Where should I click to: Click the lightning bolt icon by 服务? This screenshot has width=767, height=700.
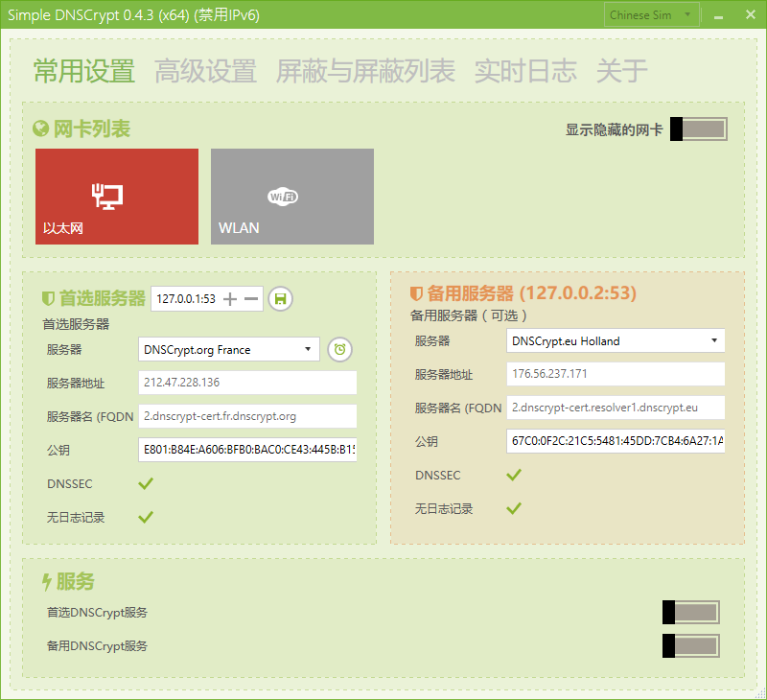click(46, 582)
